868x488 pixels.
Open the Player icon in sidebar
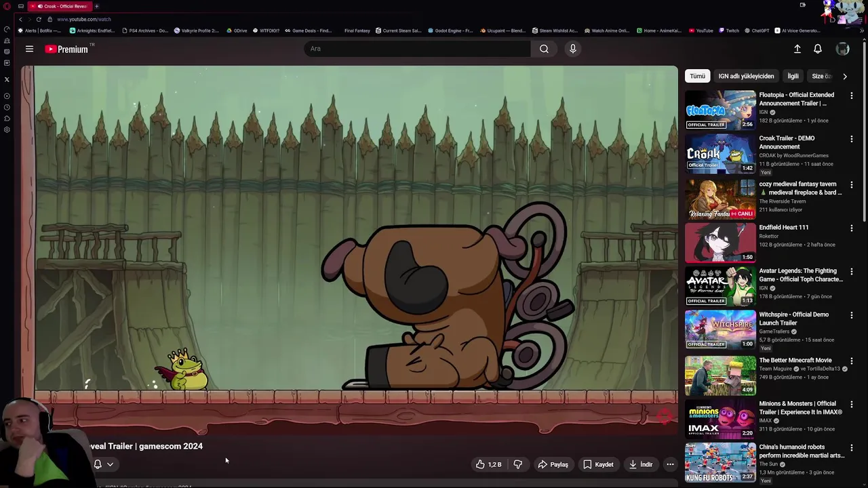7,96
